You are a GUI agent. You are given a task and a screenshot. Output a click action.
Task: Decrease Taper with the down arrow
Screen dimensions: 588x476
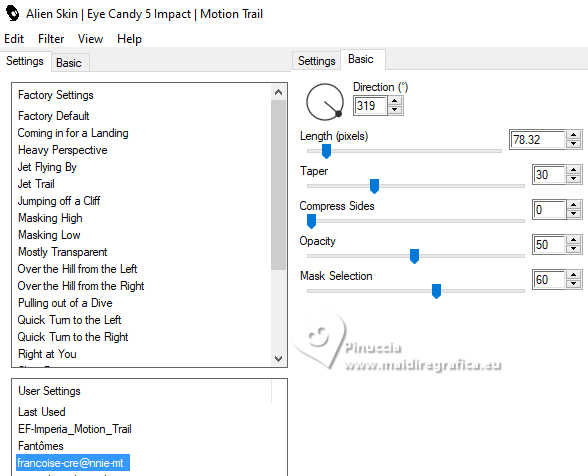pos(573,179)
